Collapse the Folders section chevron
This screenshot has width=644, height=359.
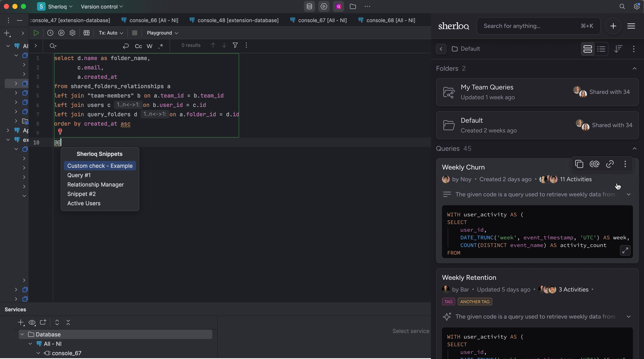click(635, 68)
